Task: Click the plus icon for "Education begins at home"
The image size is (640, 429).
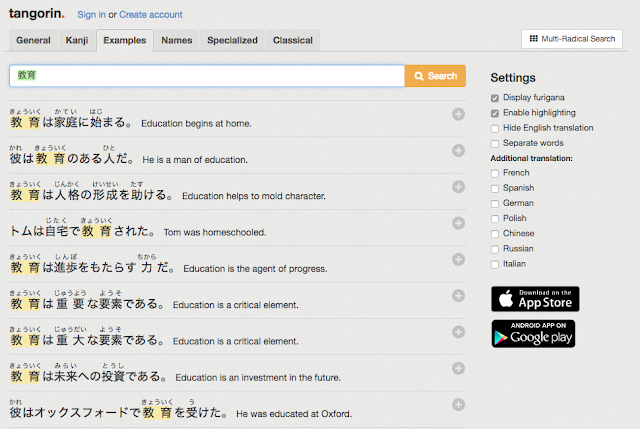Action: pyautogui.click(x=458, y=114)
